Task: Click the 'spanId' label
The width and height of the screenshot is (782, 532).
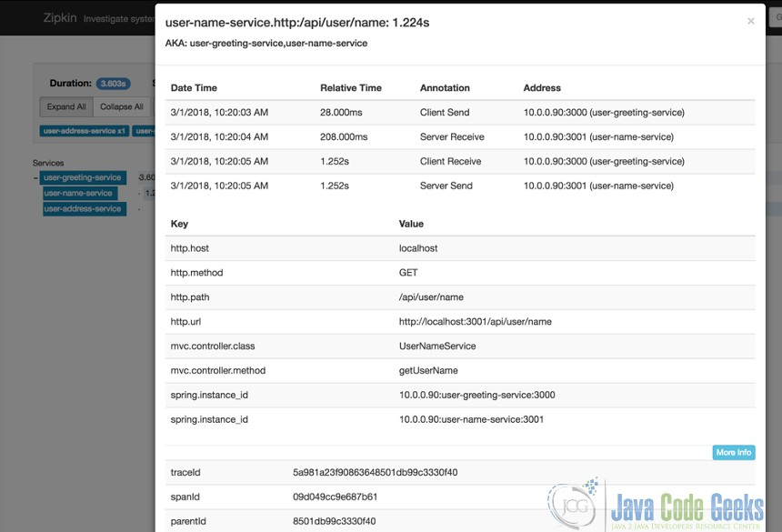Action: (185, 497)
